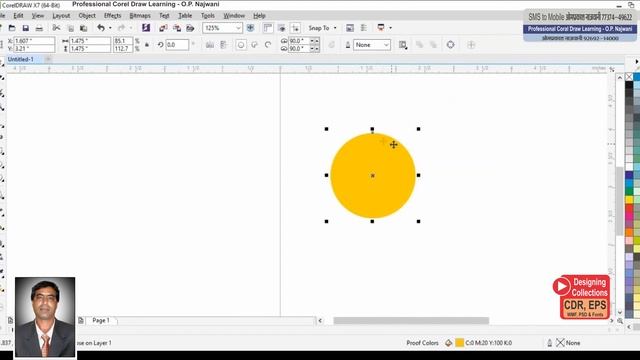Open the Layout menu
The height and width of the screenshot is (360, 640).
pos(61,16)
